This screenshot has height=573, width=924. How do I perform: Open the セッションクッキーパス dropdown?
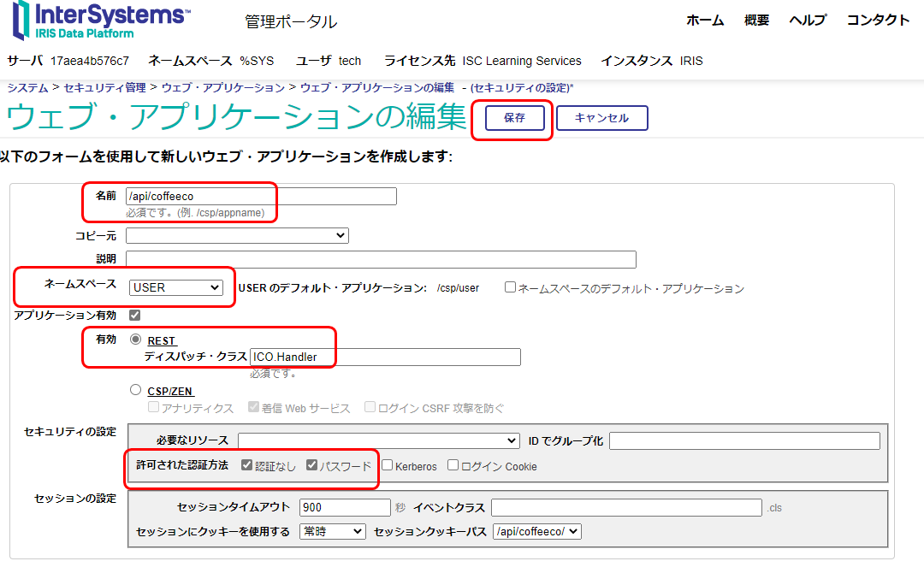536,531
